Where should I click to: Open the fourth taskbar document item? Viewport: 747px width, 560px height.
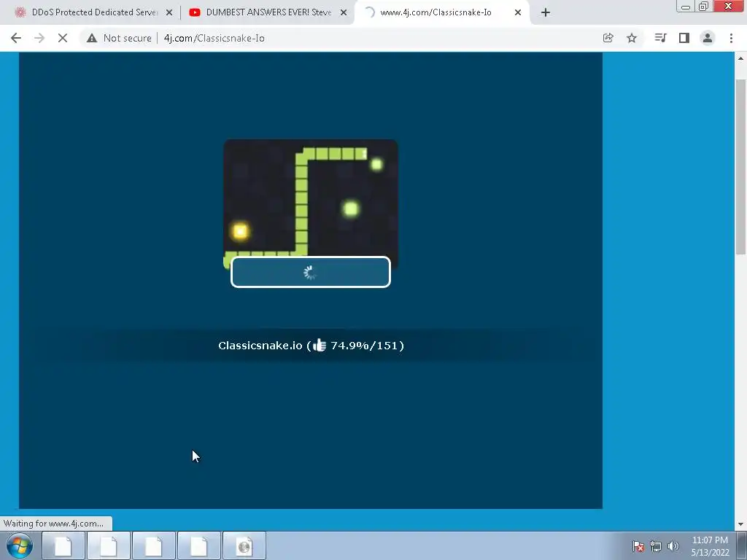pos(198,545)
